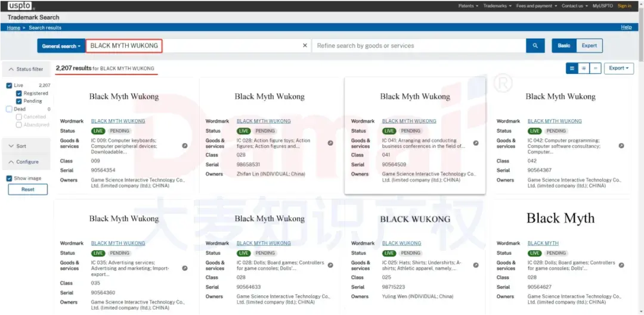This screenshot has width=644, height=315.
Task: Expand goods and services for serial 90564354
Action: coord(185,146)
